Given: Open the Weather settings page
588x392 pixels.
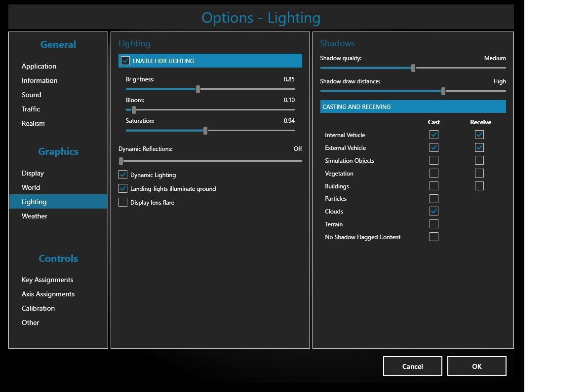Looking at the screenshot, I should pyautogui.click(x=35, y=216).
